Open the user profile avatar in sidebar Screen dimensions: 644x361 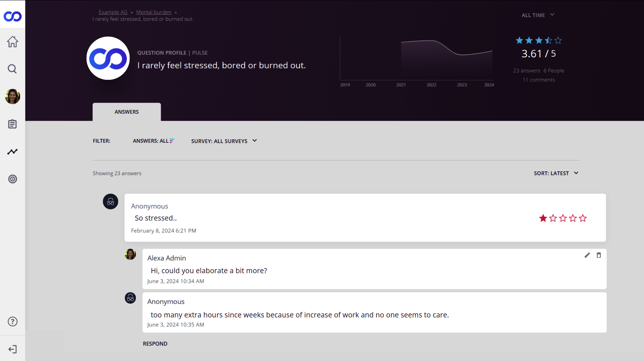[x=12, y=97]
